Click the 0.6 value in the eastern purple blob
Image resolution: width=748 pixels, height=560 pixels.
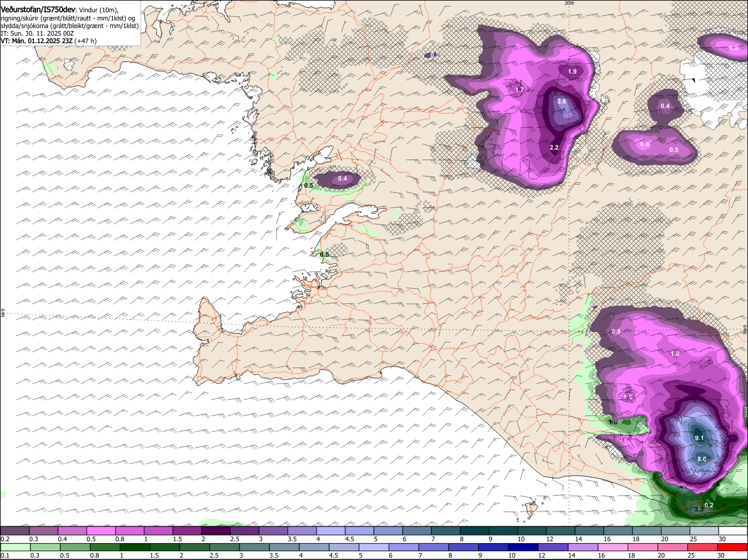pyautogui.click(x=645, y=144)
